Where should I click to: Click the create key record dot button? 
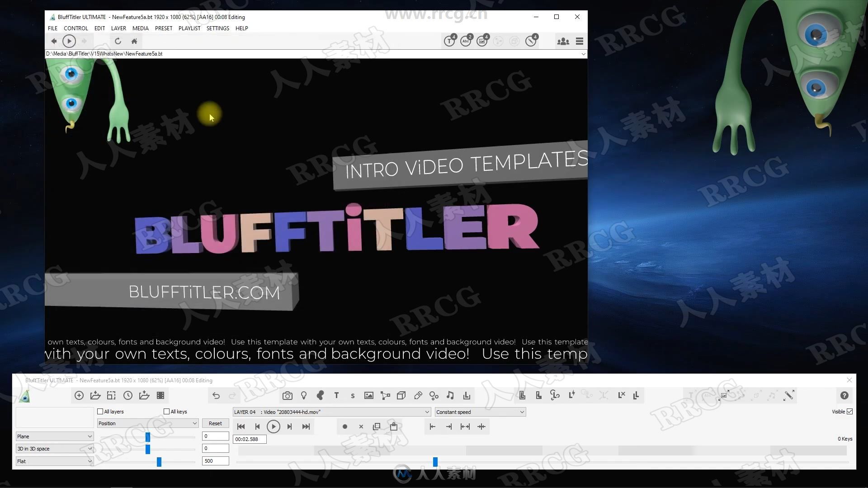[345, 427]
